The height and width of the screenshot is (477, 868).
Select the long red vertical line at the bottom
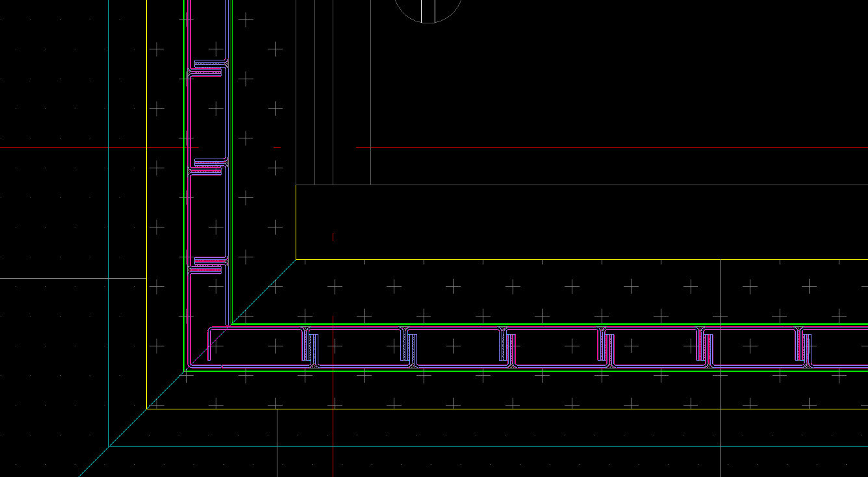coord(333,396)
